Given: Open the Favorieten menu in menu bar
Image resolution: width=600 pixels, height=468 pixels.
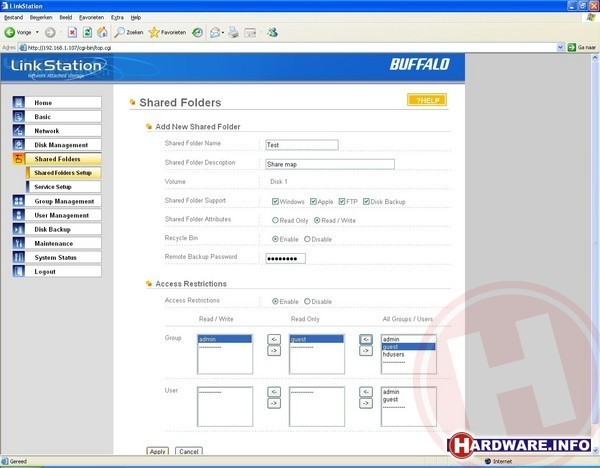Looking at the screenshot, I should tap(91, 18).
